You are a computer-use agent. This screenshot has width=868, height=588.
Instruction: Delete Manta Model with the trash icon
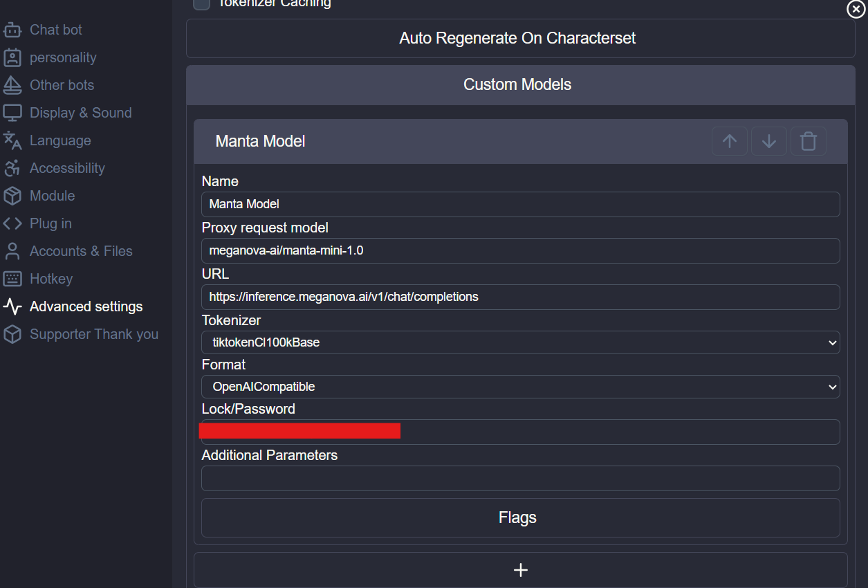click(808, 141)
